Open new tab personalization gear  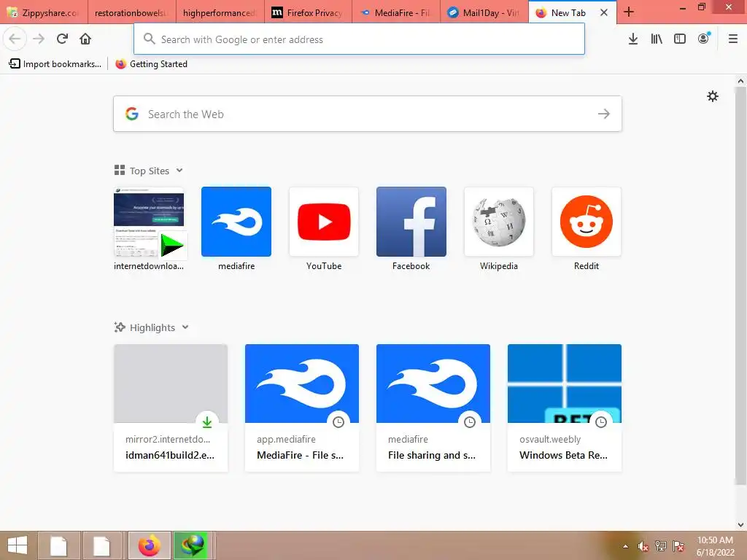(x=712, y=97)
